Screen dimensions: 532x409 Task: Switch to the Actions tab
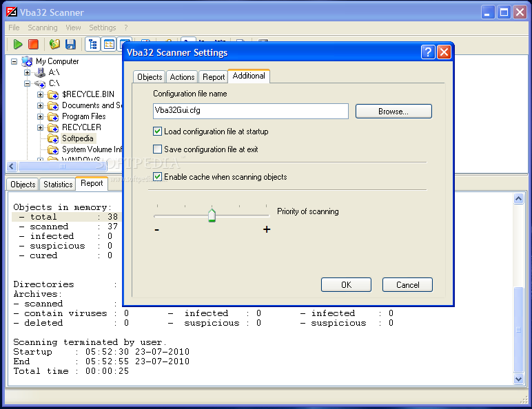[182, 77]
